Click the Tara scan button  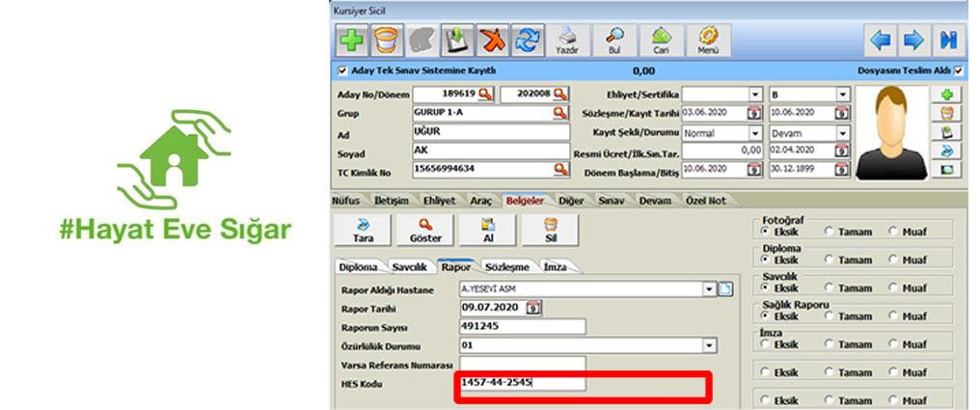click(363, 230)
